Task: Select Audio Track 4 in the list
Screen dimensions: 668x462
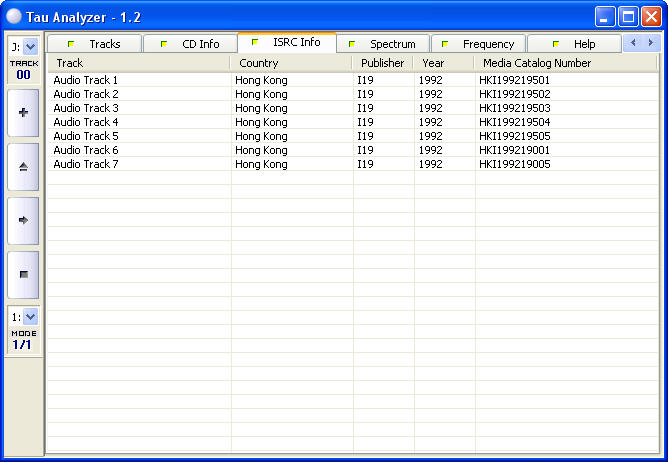Action: pos(86,122)
